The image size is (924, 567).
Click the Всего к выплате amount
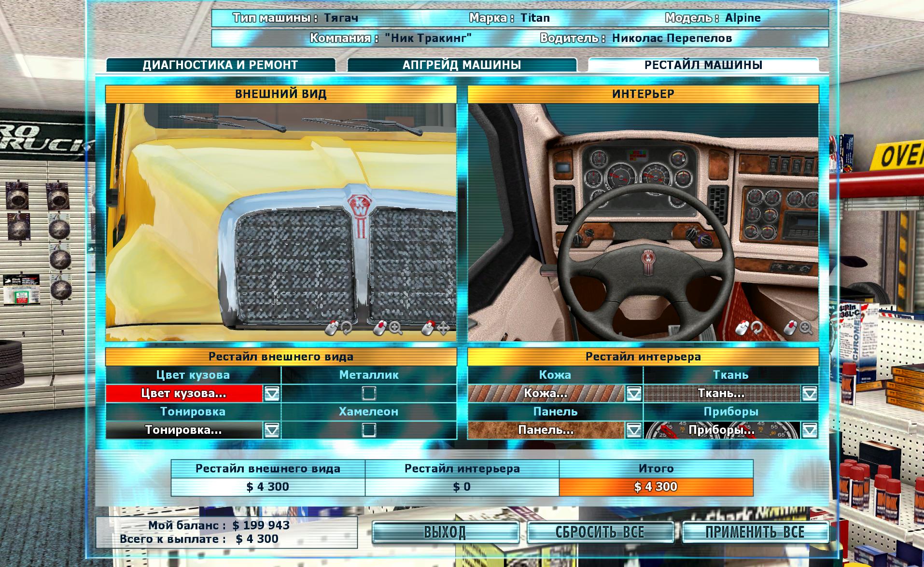(x=257, y=539)
